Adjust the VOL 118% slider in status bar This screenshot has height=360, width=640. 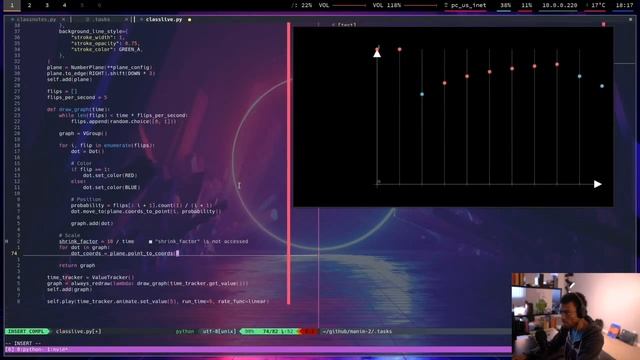420,5
